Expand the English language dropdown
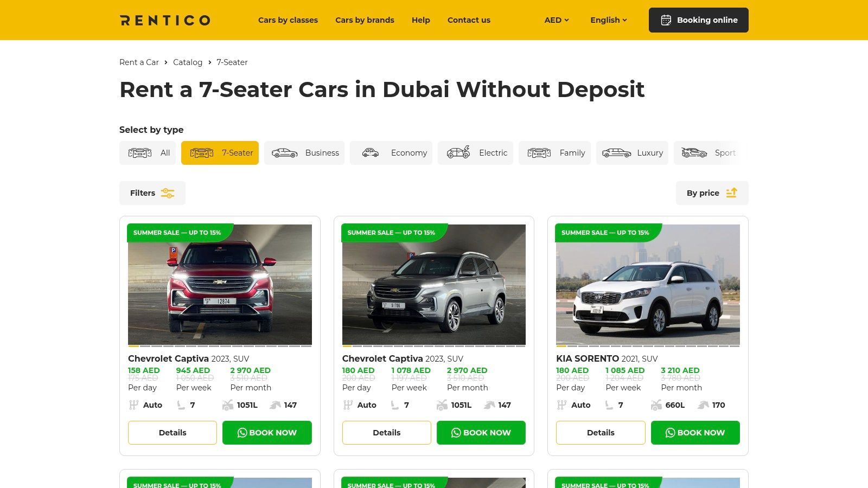868x488 pixels. pyautogui.click(x=609, y=20)
